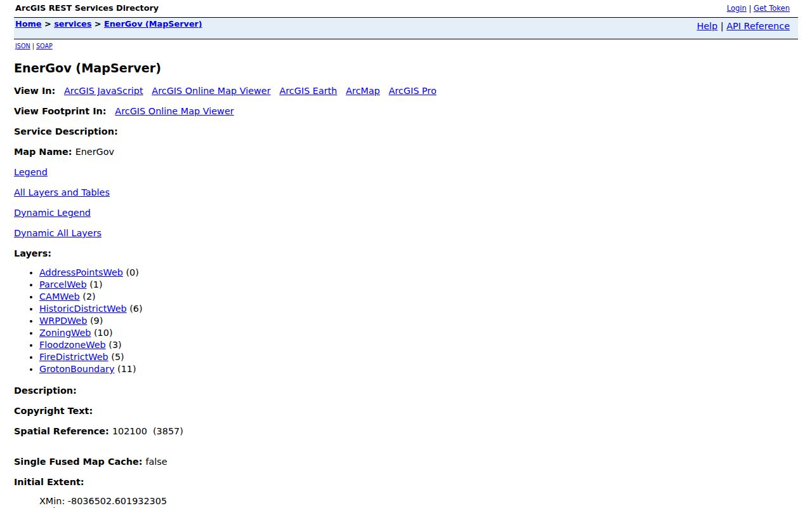Click the Get Token link
This screenshot has width=812, height=508.
coord(771,8)
